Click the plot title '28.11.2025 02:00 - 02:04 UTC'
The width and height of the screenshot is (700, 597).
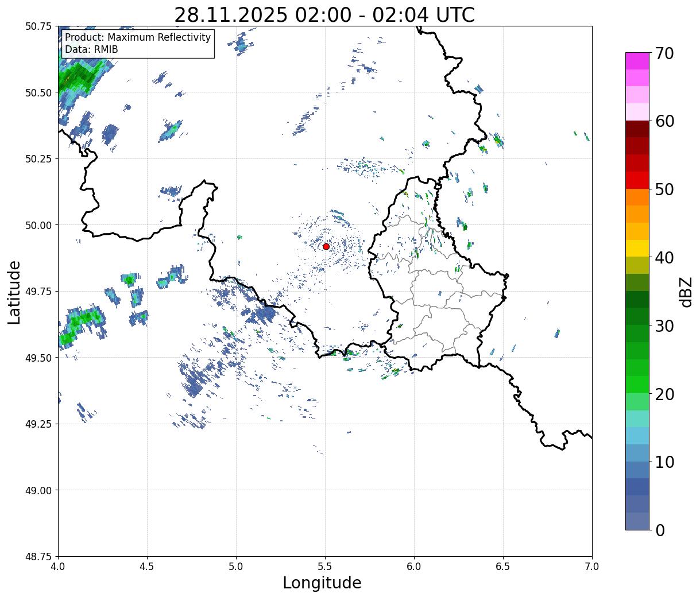[x=324, y=15]
